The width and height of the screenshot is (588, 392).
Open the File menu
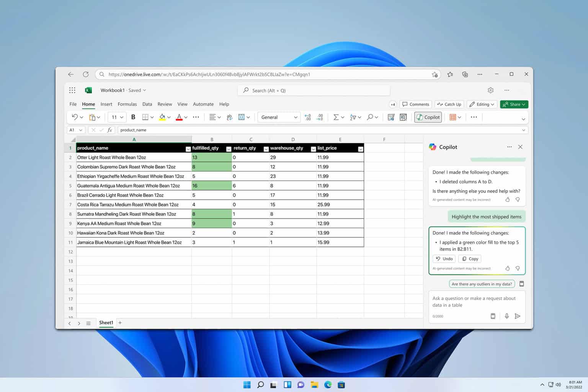[x=73, y=104]
